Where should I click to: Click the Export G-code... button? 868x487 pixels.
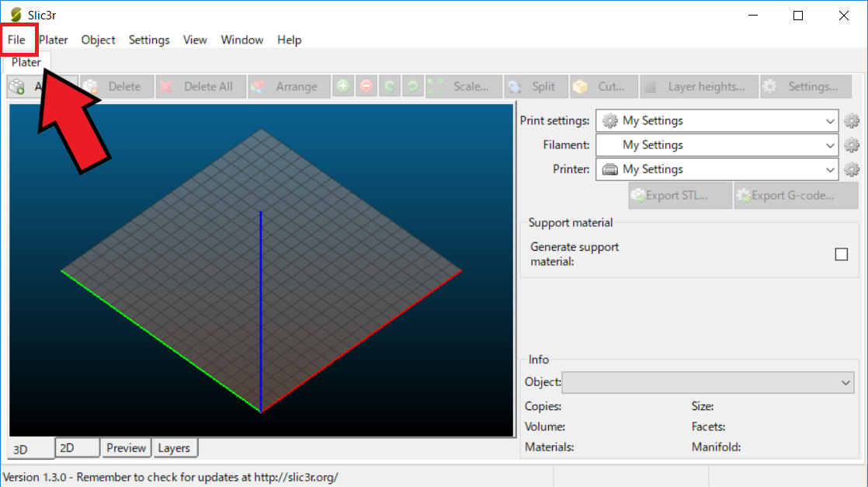(x=796, y=196)
